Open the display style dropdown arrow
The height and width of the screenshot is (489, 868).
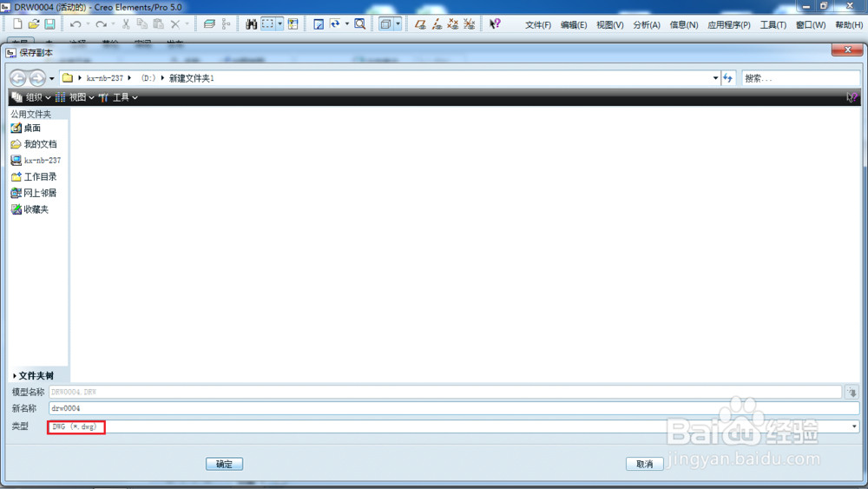(x=398, y=23)
